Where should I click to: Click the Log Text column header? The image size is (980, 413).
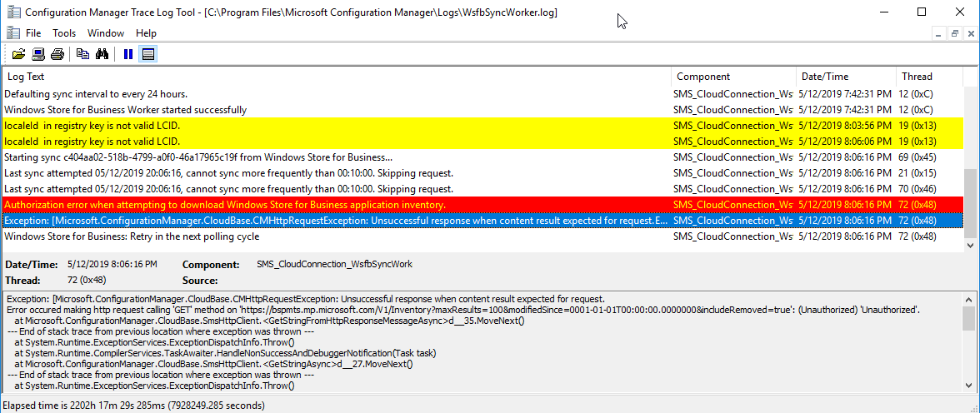tap(337, 77)
